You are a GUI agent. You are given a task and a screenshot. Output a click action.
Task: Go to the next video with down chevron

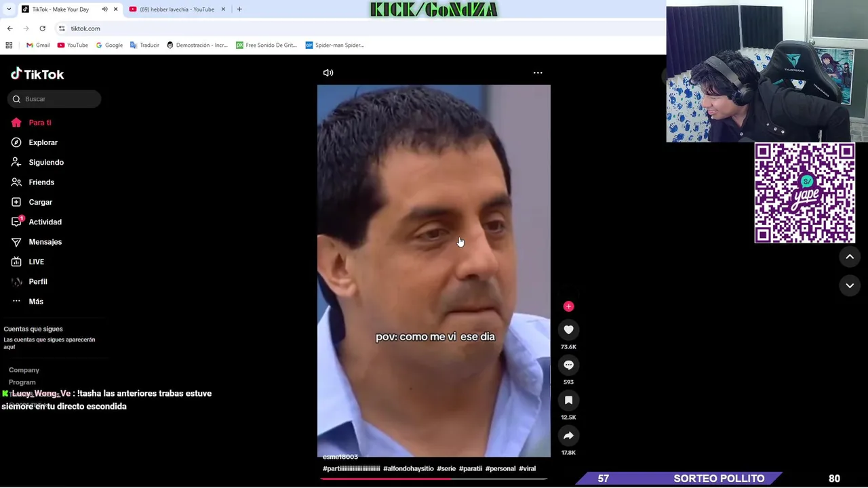pyautogui.click(x=850, y=286)
